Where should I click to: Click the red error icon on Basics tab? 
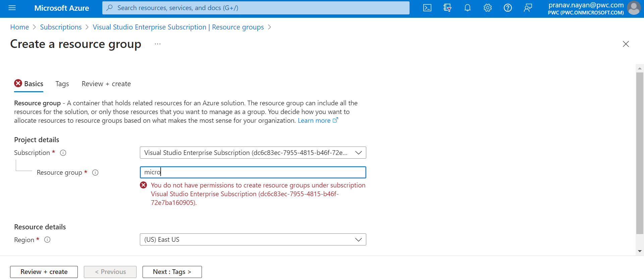pos(18,83)
